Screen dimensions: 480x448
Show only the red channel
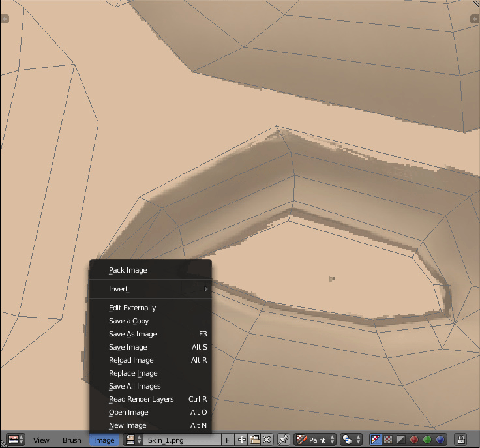point(414,440)
